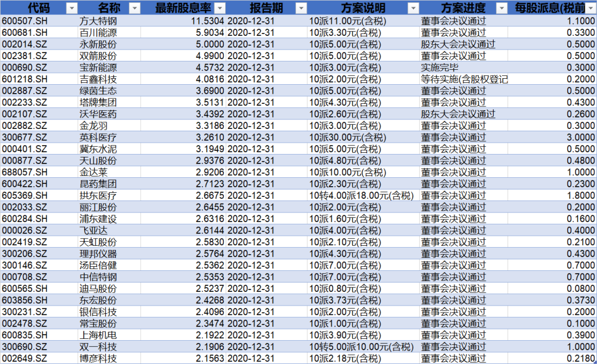
Task: Click cell 10派10.00元(含税)
Action: point(363,172)
